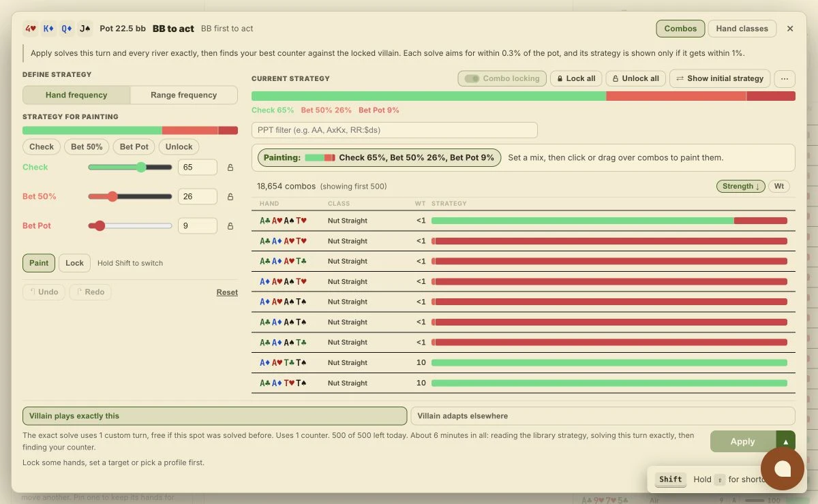The width and height of the screenshot is (818, 504).
Task: Click the Undo button
Action: pos(44,292)
